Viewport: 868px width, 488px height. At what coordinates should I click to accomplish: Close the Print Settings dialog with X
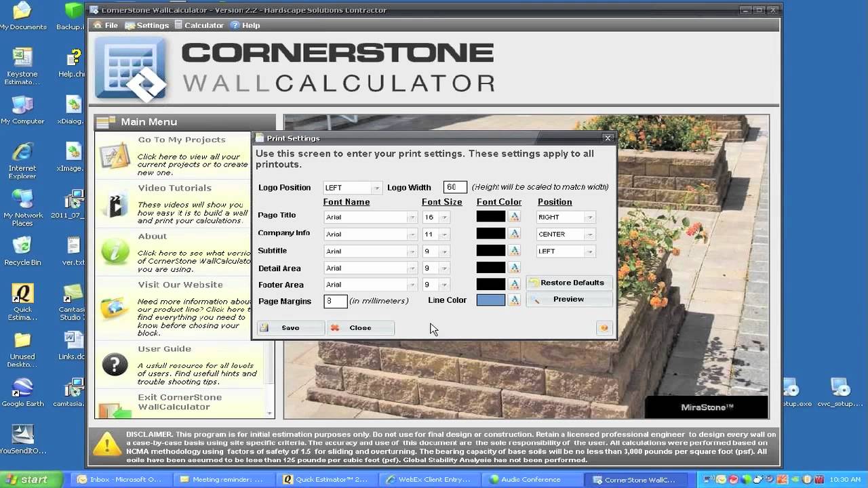608,138
